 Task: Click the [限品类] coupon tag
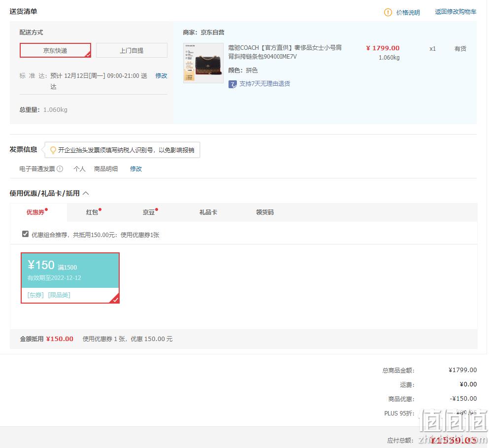[x=59, y=295]
